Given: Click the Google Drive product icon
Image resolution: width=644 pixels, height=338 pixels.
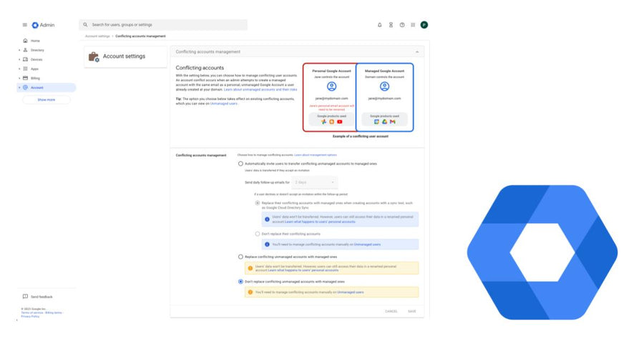Looking at the screenshot, I should (x=384, y=121).
